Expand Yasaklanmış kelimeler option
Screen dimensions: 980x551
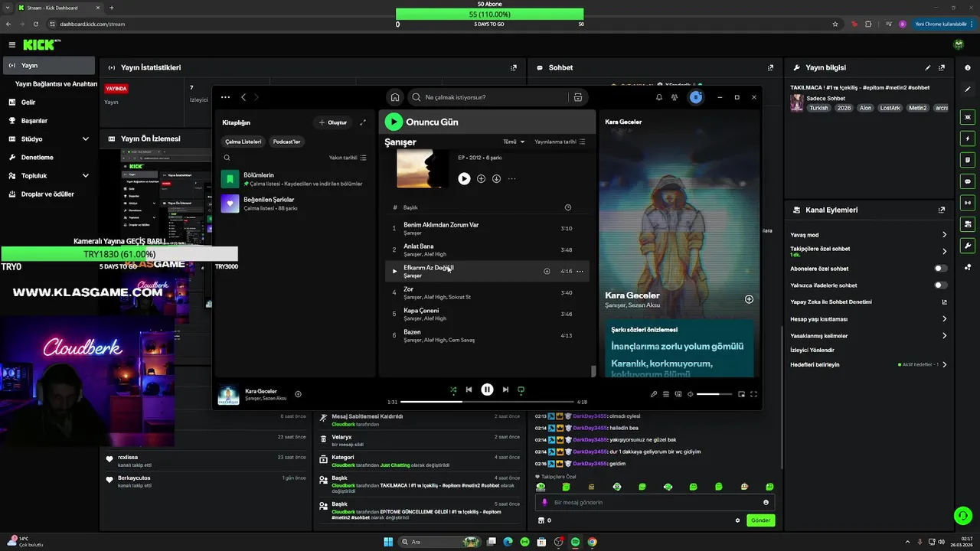pyautogui.click(x=944, y=336)
